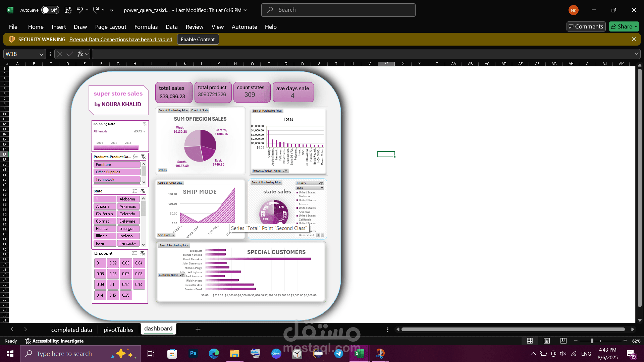Toggle the Furniture category slicer item
This screenshot has width=644, height=362.
coord(117,164)
